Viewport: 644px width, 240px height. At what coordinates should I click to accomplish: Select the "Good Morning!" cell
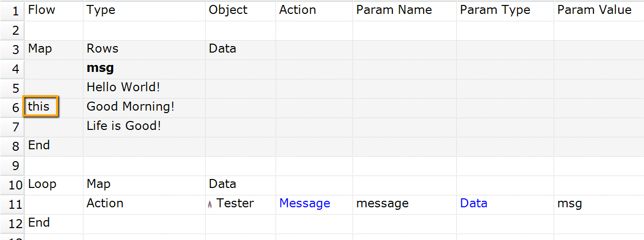[x=130, y=107]
